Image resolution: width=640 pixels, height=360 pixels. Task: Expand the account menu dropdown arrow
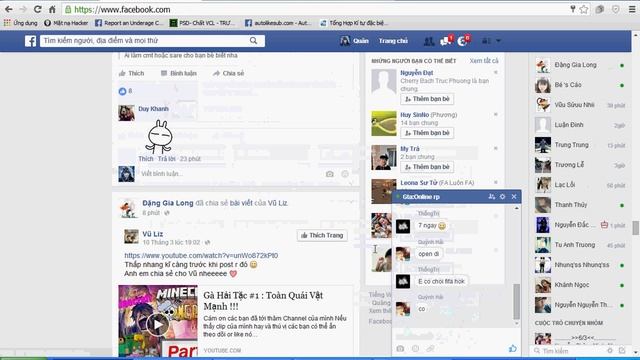(x=498, y=41)
